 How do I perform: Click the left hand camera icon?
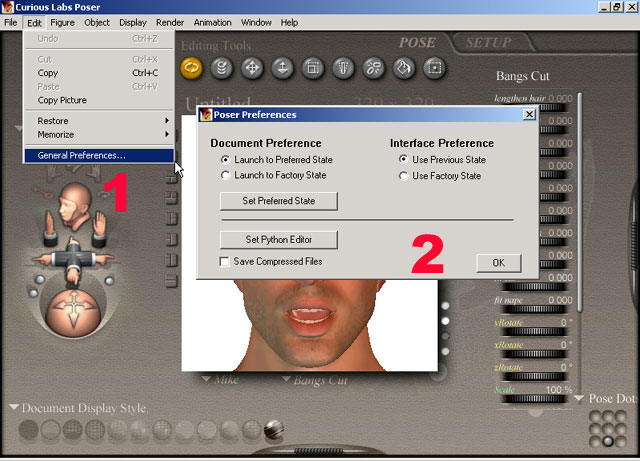tap(50, 229)
